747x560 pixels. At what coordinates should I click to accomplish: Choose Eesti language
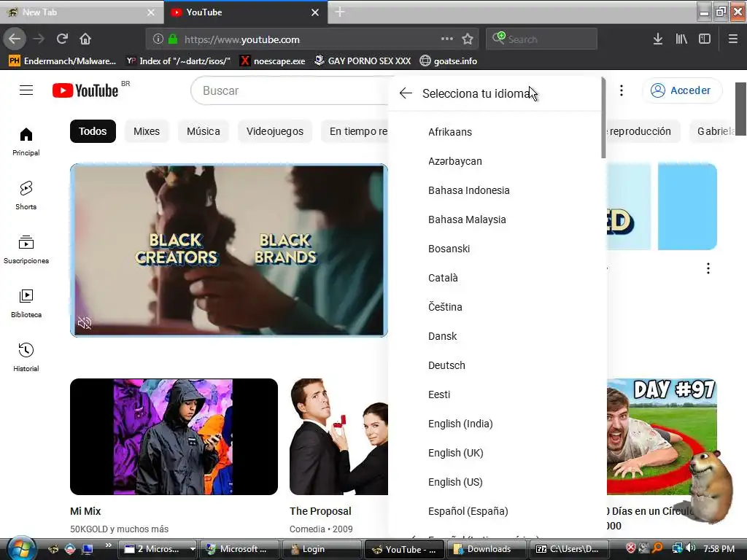tap(495, 394)
